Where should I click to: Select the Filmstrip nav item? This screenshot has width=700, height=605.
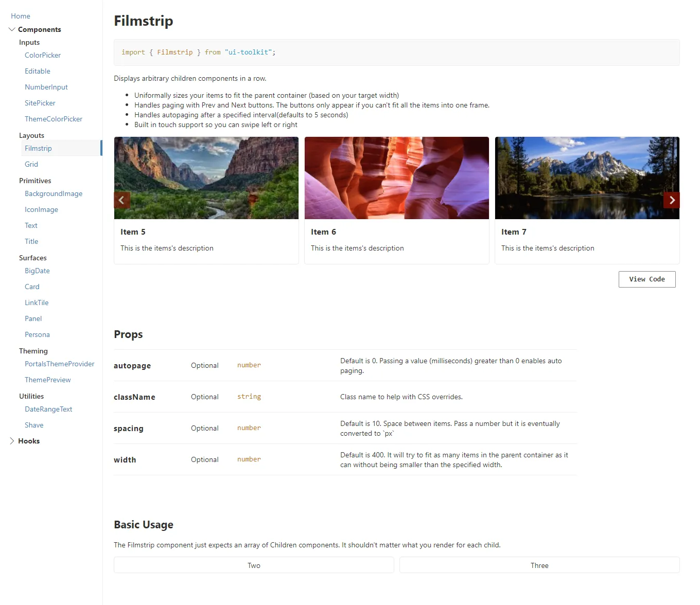point(61,148)
